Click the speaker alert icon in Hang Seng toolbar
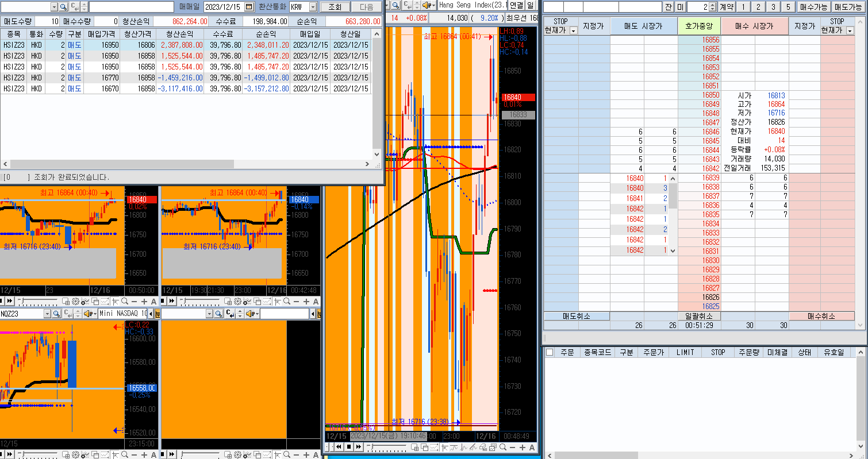868x459 pixels. 427,5
